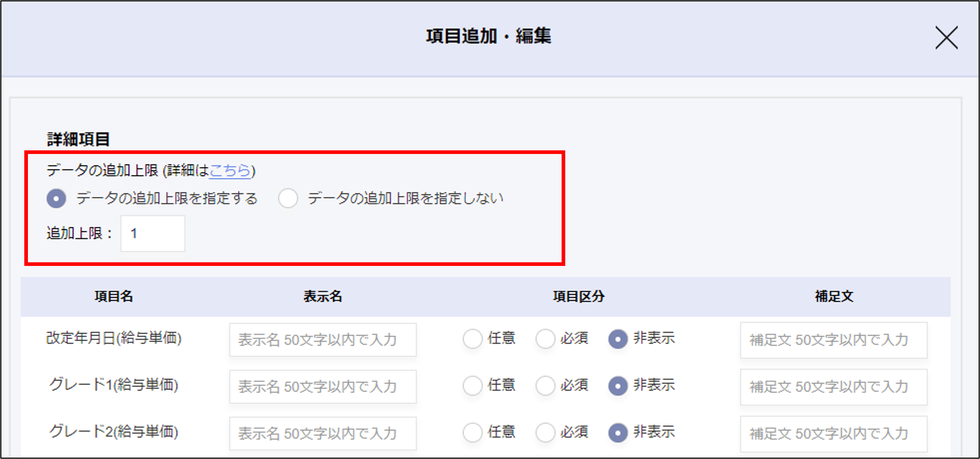Set グレード1(給与単価) to 任意
This screenshot has width=980, height=459.
(x=472, y=385)
